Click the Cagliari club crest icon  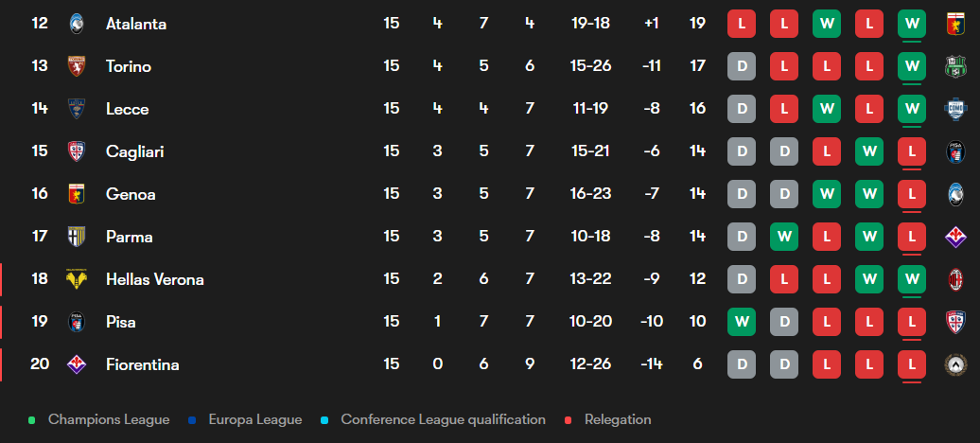click(77, 151)
